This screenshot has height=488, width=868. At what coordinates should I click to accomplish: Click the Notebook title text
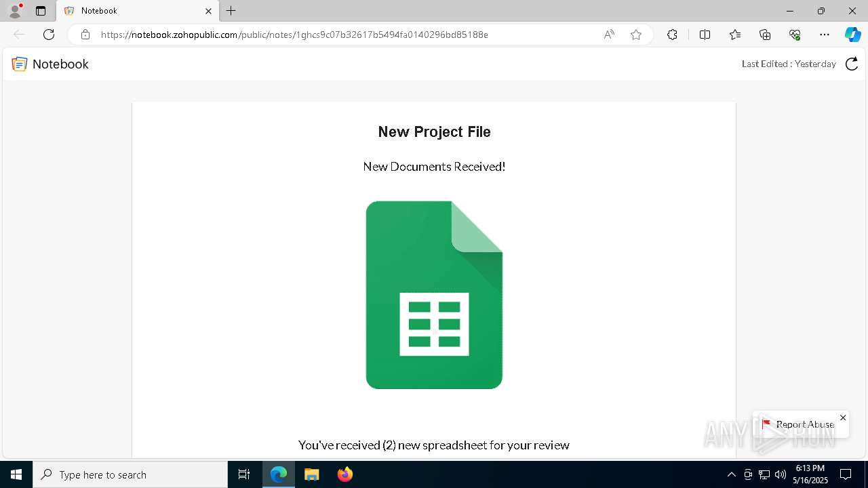pos(60,64)
